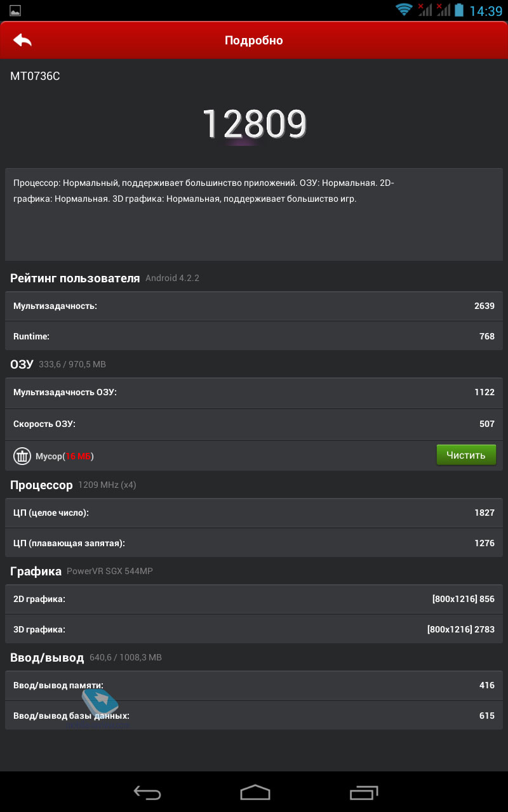
Task: Select the Мультизадачность score row
Action: [254, 306]
